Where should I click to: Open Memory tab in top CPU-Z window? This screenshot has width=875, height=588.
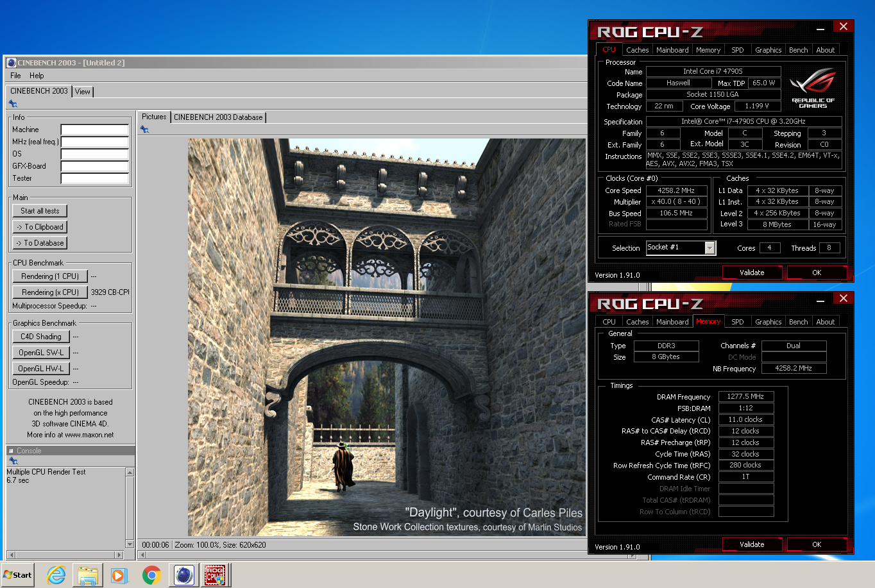pyautogui.click(x=708, y=50)
